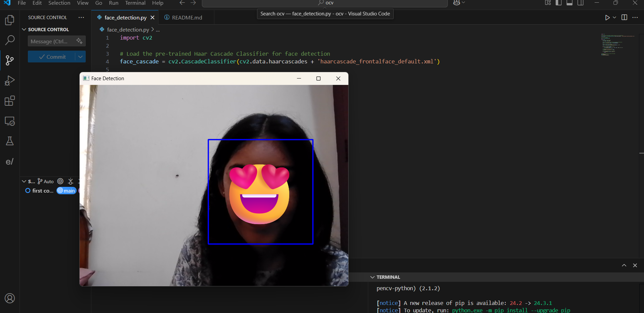644x313 pixels.
Task: Collapse the source control graph section
Action: (x=24, y=181)
